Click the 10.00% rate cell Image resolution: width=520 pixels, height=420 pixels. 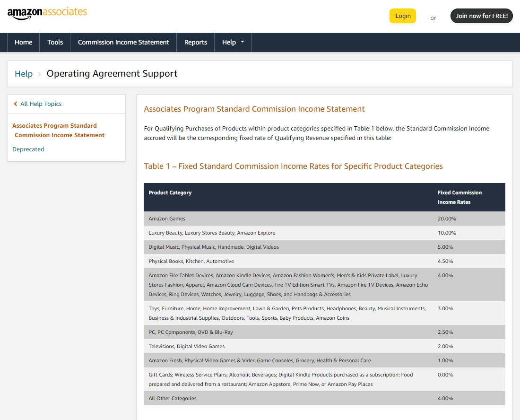[x=447, y=233]
